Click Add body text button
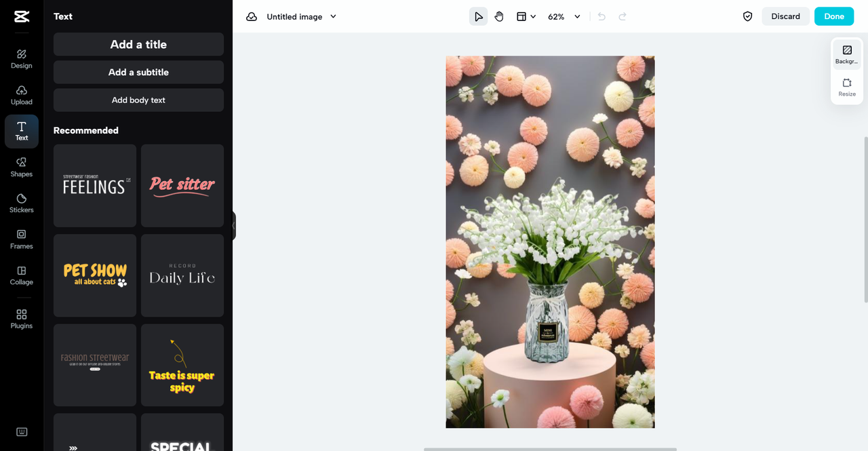Image resolution: width=868 pixels, height=451 pixels. (x=138, y=100)
